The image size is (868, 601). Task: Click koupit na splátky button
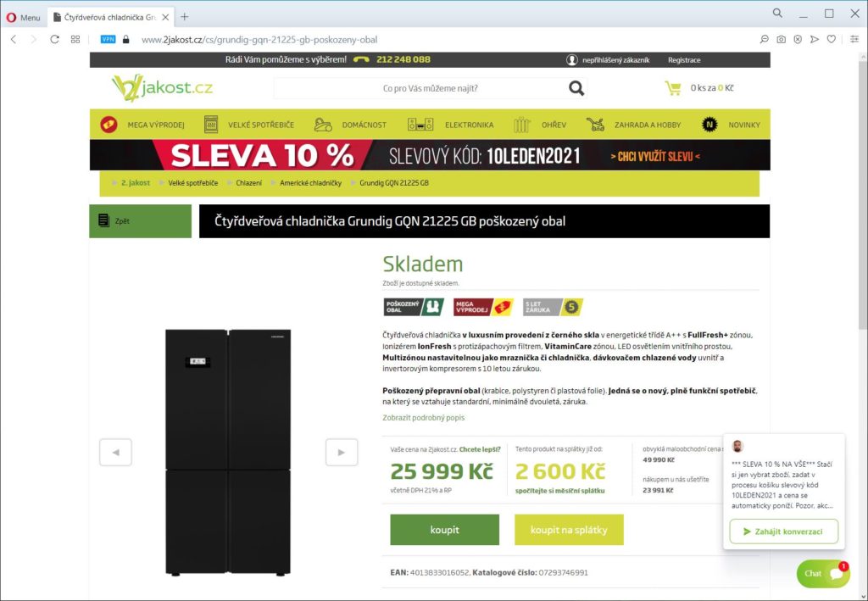tap(569, 530)
